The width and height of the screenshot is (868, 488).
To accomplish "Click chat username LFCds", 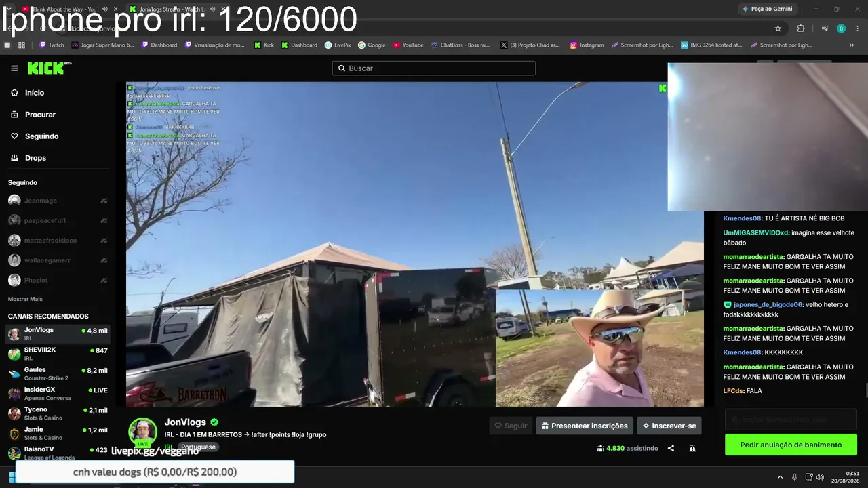I will pyautogui.click(x=734, y=391).
